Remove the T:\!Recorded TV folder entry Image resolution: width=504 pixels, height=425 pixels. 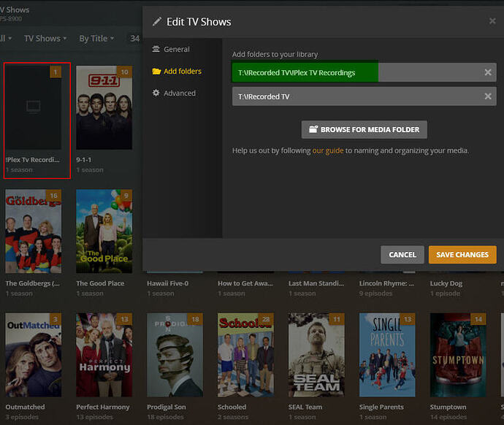(488, 96)
